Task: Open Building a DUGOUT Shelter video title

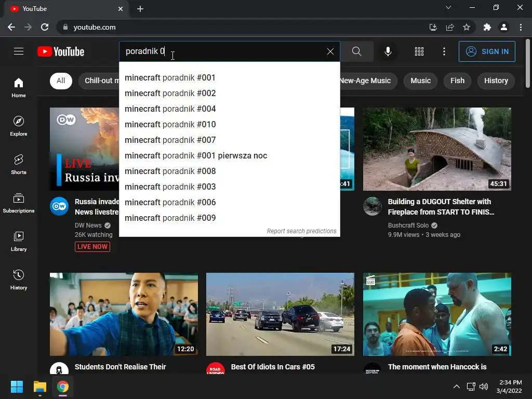Action: (441, 207)
